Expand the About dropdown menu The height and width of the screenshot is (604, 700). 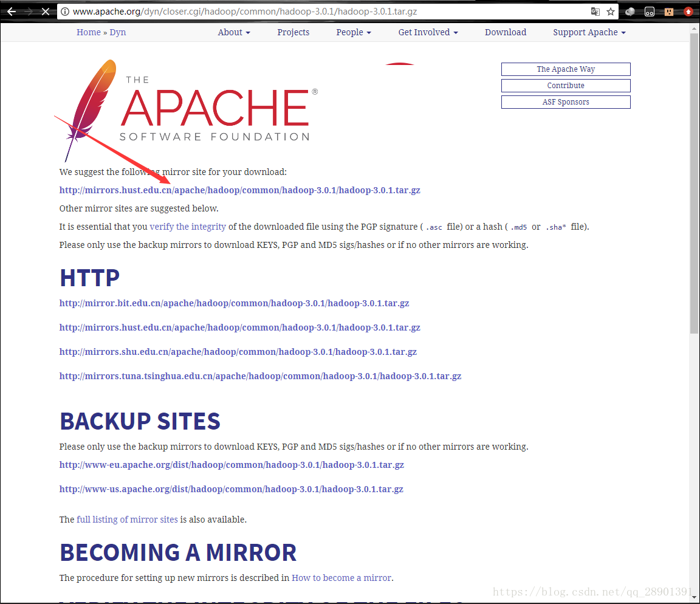234,32
